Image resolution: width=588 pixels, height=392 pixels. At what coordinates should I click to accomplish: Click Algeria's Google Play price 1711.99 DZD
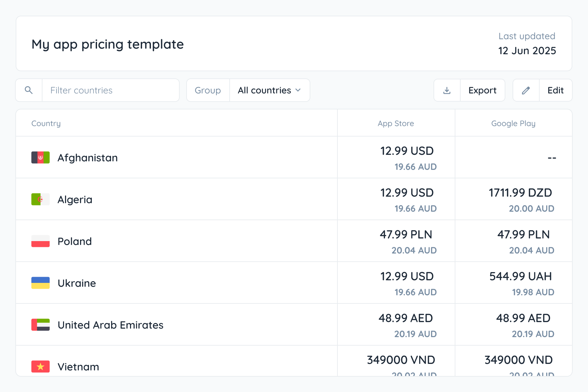pyautogui.click(x=520, y=193)
